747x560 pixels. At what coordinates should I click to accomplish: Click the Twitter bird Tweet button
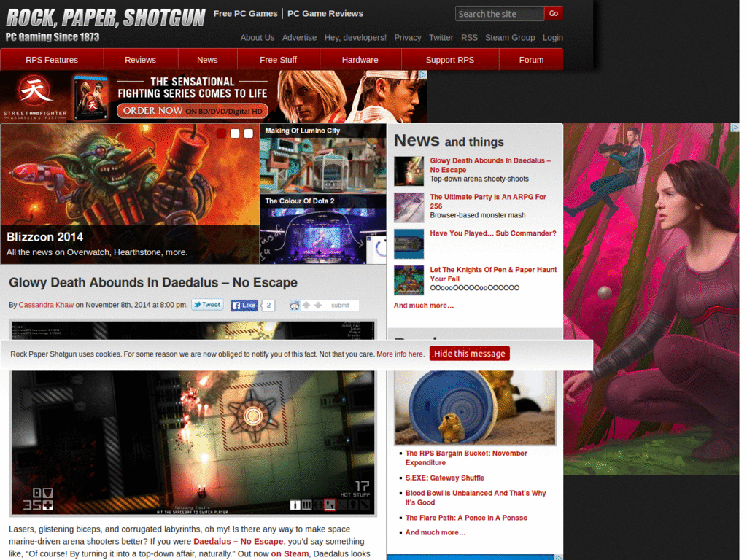[x=207, y=305]
